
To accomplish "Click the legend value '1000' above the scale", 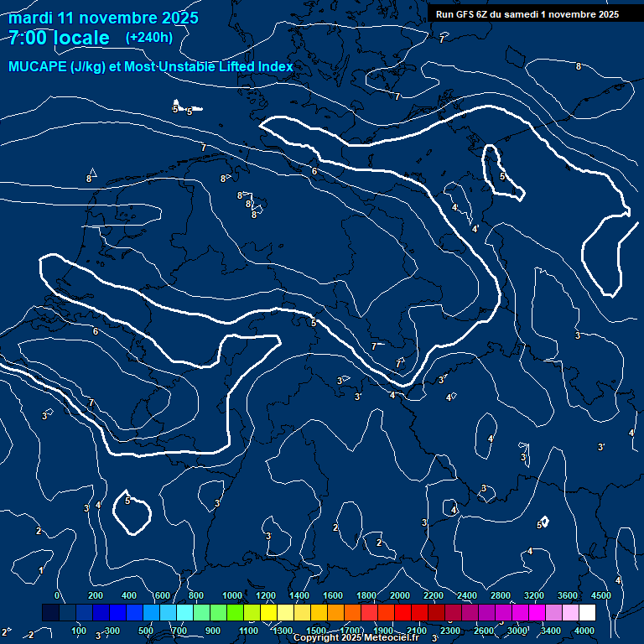I will click(232, 595).
